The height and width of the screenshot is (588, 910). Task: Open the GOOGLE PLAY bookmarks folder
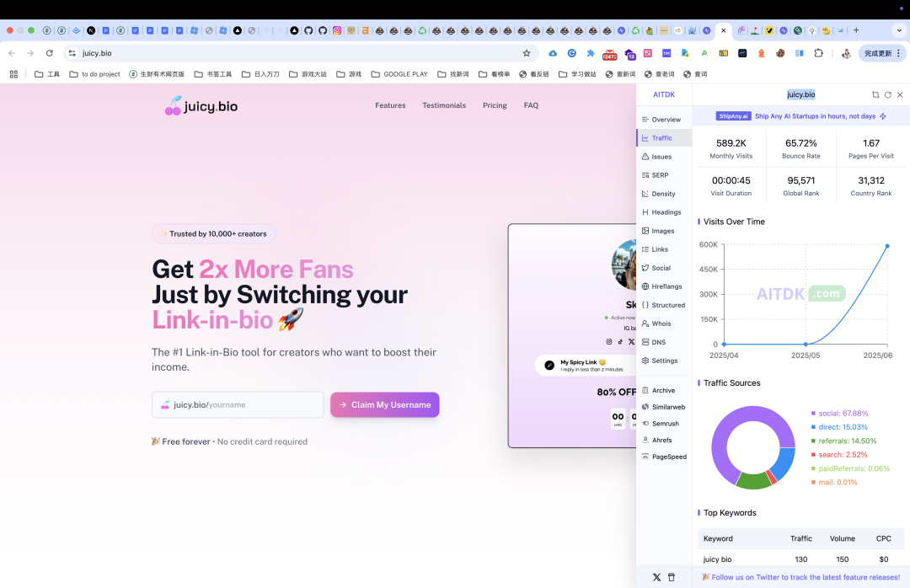click(x=399, y=74)
